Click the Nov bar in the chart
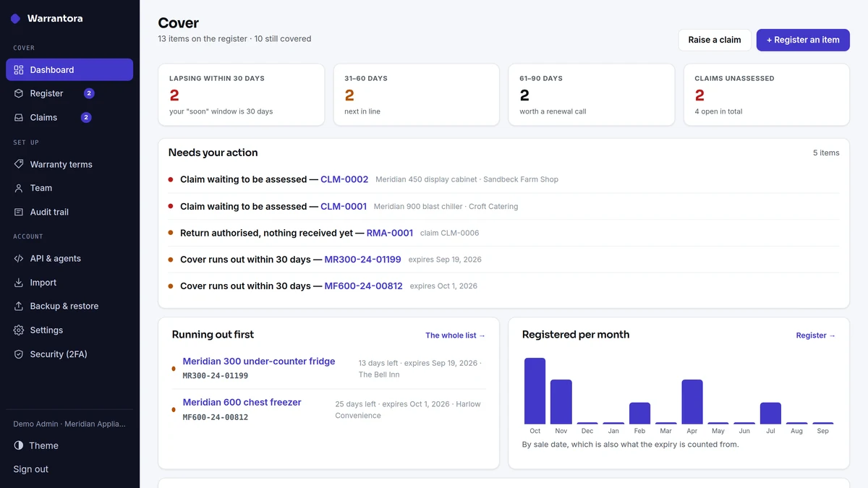Image resolution: width=868 pixels, height=488 pixels. point(561,402)
